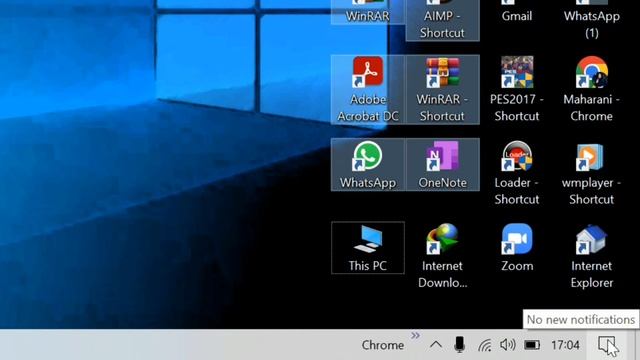This screenshot has width=640, height=360.
Task: Open the WinRAR - Shortcut icon
Action: (442, 89)
